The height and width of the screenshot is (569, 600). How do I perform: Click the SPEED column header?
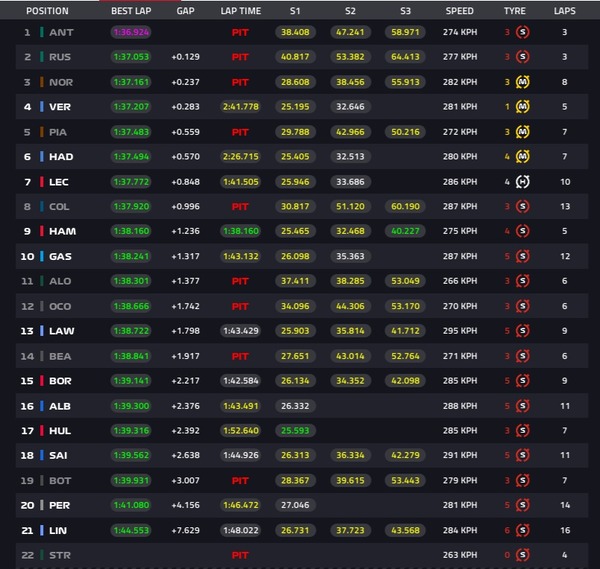(x=460, y=11)
